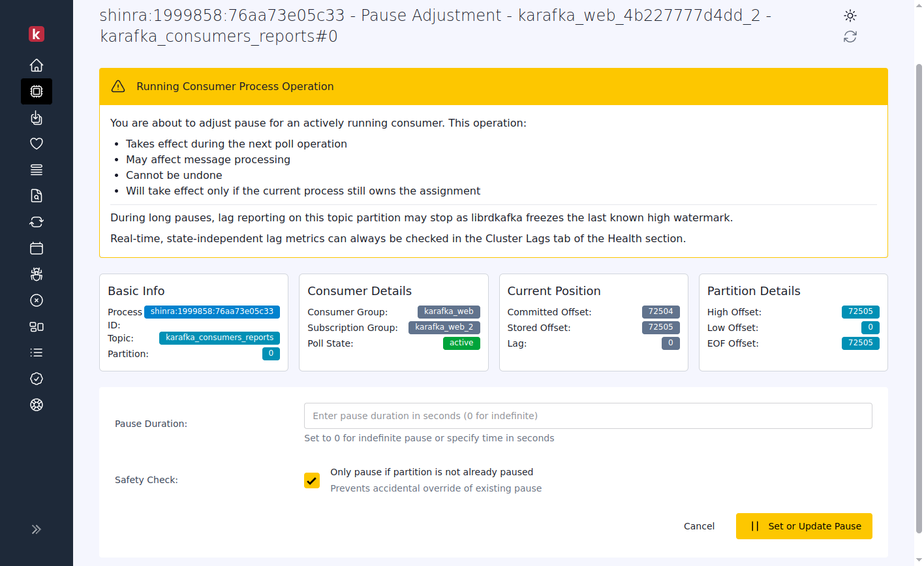Image resolution: width=924 pixels, height=566 pixels.
Task: Open the Logs list icon
Action: tap(37, 353)
